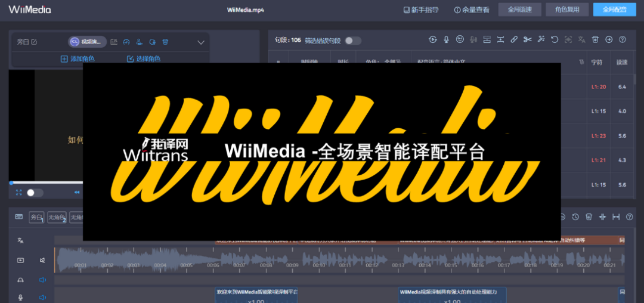644x303 pixels.
Task: Click the smiley face emotion icon
Action: coord(460,40)
